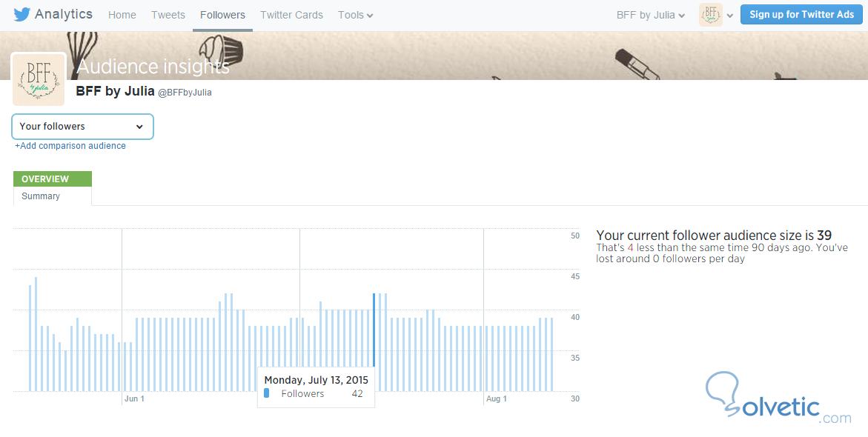Viewport: 868px width, 437px height.
Task: Click the Analytics title text
Action: tap(64, 14)
